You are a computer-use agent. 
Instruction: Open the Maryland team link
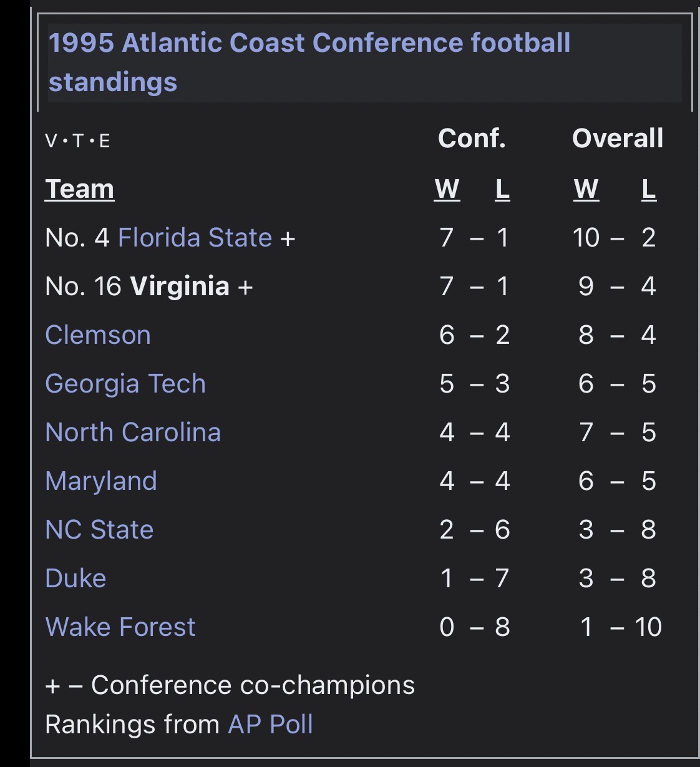point(101,481)
